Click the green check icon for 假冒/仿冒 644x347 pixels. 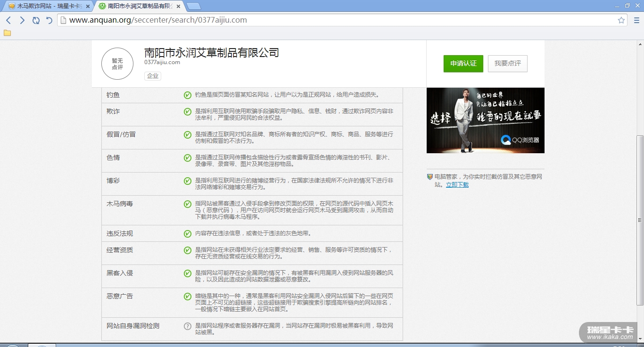(x=188, y=135)
